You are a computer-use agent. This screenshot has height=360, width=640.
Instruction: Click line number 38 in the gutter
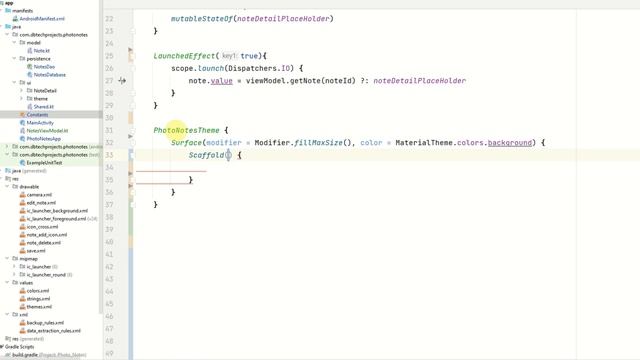click(109, 217)
